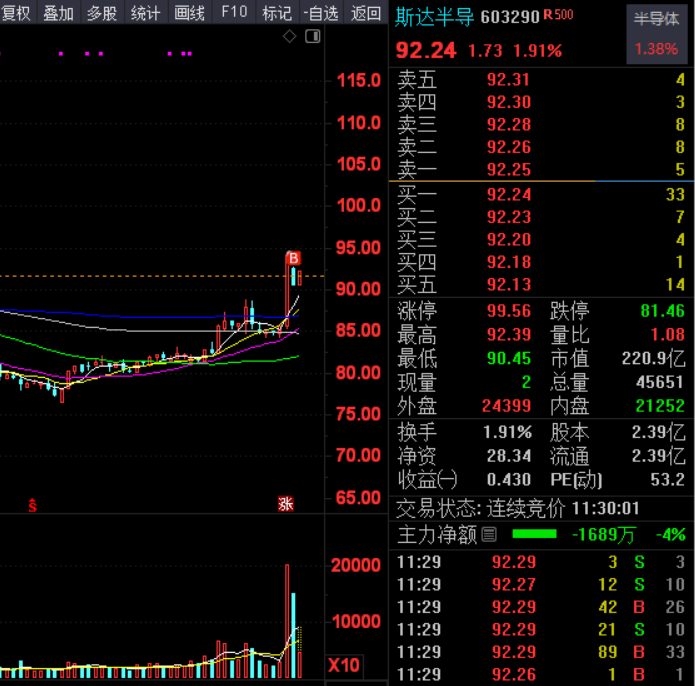Click the 总量 value 45651
695x686 pixels.
pos(660,382)
